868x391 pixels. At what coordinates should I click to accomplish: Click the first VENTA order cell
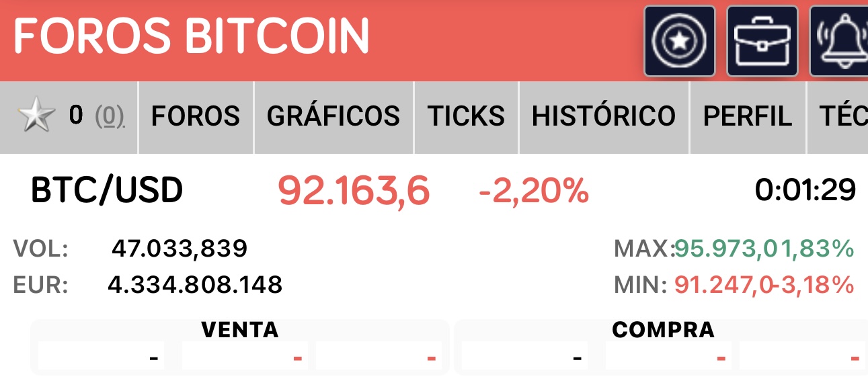coord(101,355)
